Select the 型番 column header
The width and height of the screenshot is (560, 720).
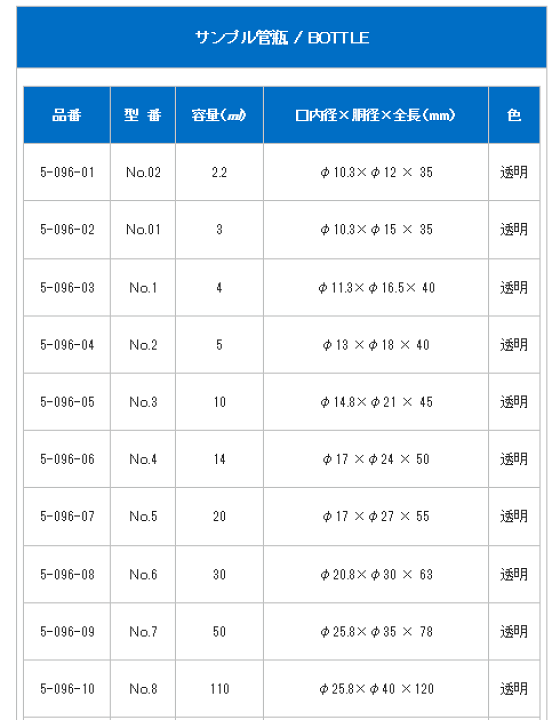143,115
